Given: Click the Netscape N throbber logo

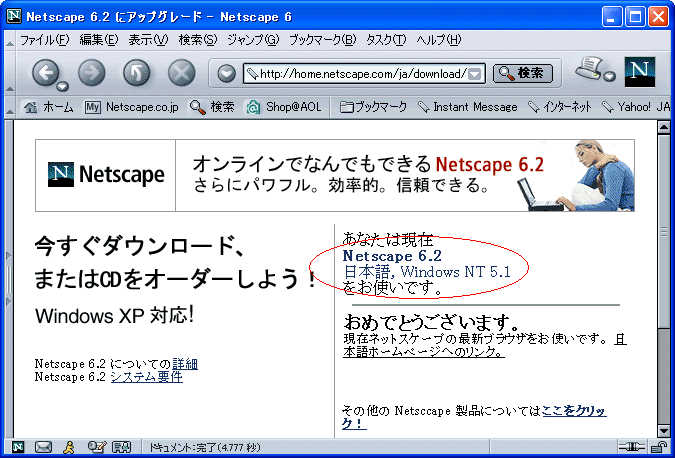Looking at the screenshot, I should click(640, 71).
